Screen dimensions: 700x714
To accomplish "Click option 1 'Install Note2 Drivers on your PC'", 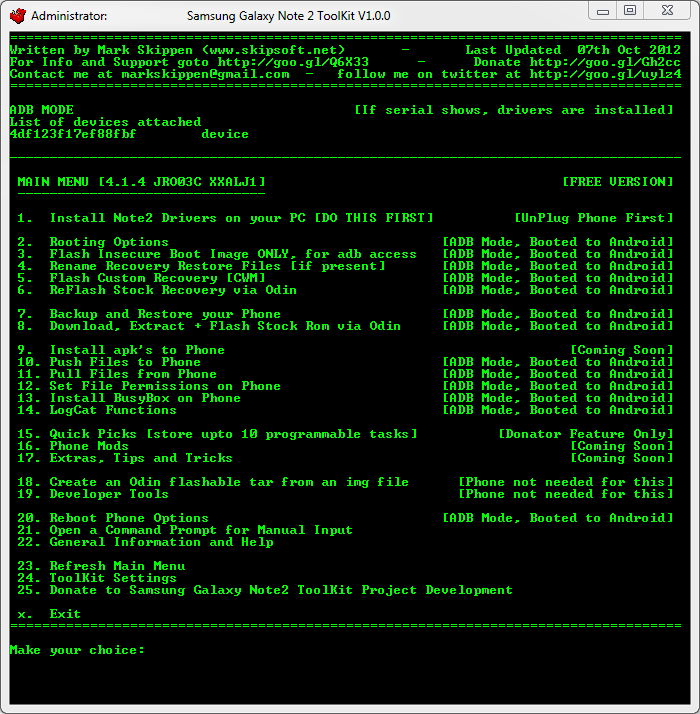I will (225, 218).
